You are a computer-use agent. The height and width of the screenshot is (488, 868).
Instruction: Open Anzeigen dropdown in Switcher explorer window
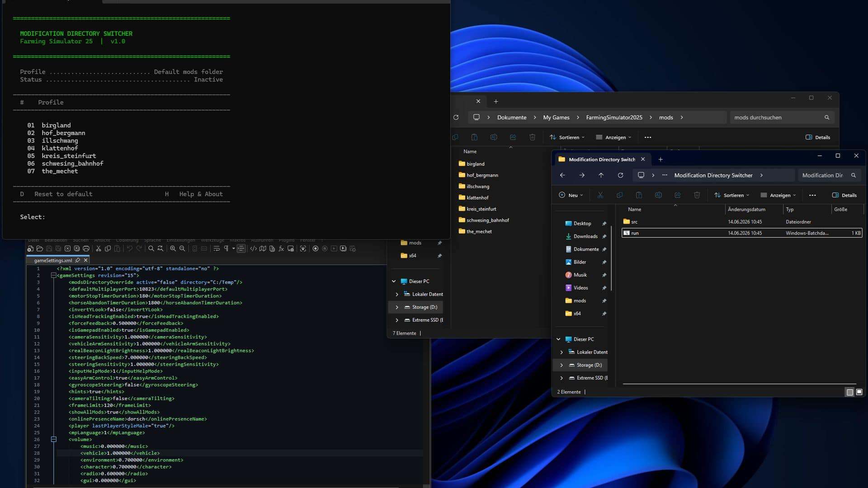[x=778, y=195]
